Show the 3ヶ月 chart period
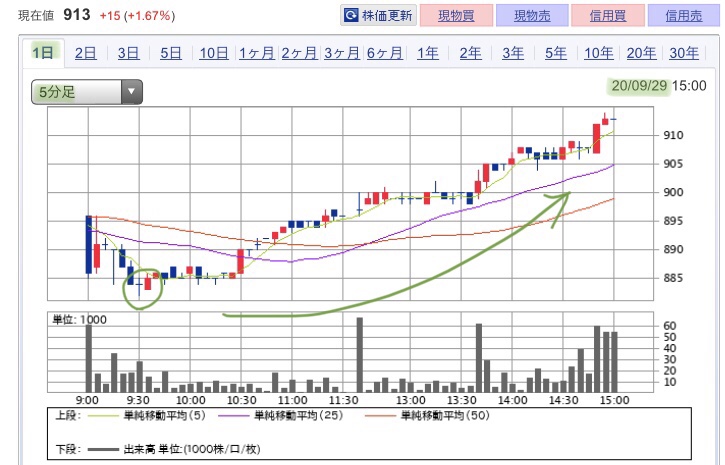 pos(342,53)
